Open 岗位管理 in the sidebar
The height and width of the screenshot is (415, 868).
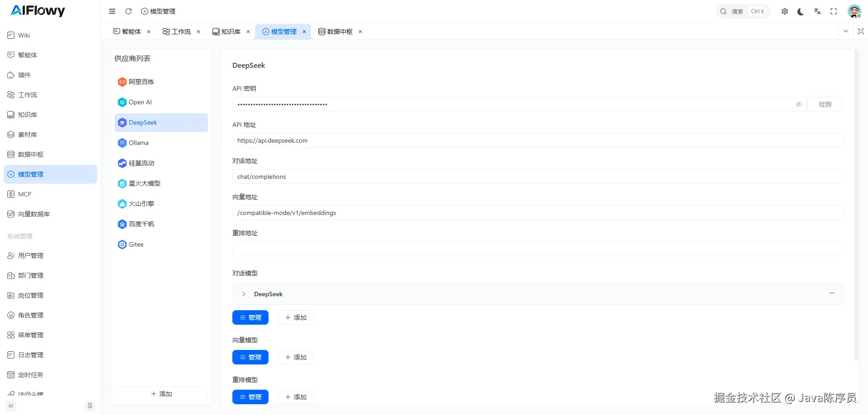[x=50, y=295]
